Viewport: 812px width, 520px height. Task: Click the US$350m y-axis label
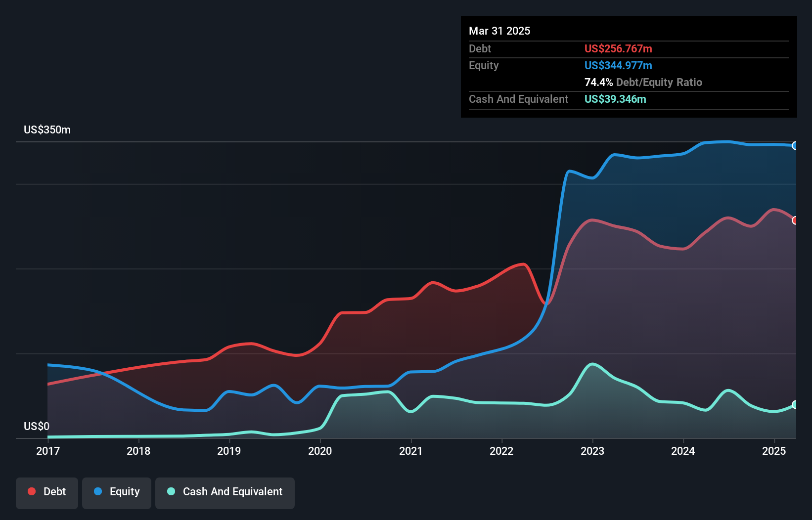tap(47, 130)
